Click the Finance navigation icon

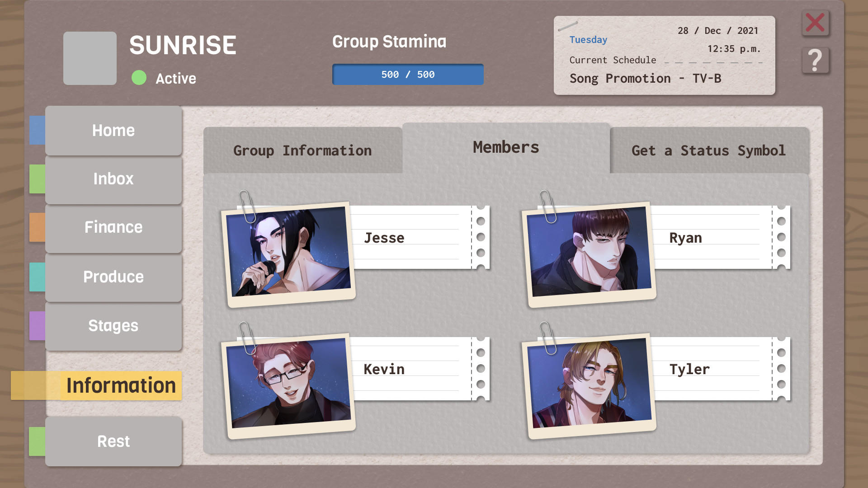click(x=113, y=228)
